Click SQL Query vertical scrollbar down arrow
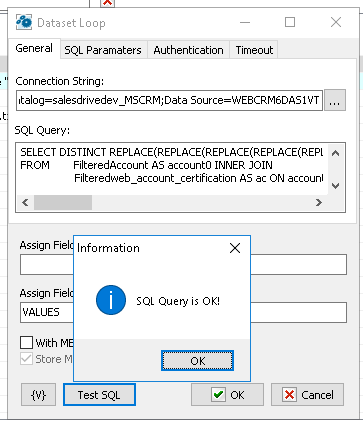The height and width of the screenshot is (424, 363). [x=336, y=185]
